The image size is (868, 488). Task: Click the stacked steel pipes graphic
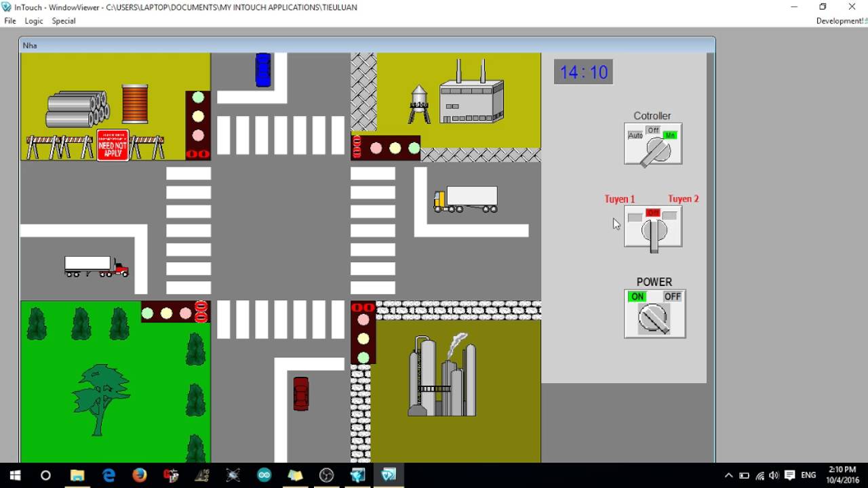(77, 109)
